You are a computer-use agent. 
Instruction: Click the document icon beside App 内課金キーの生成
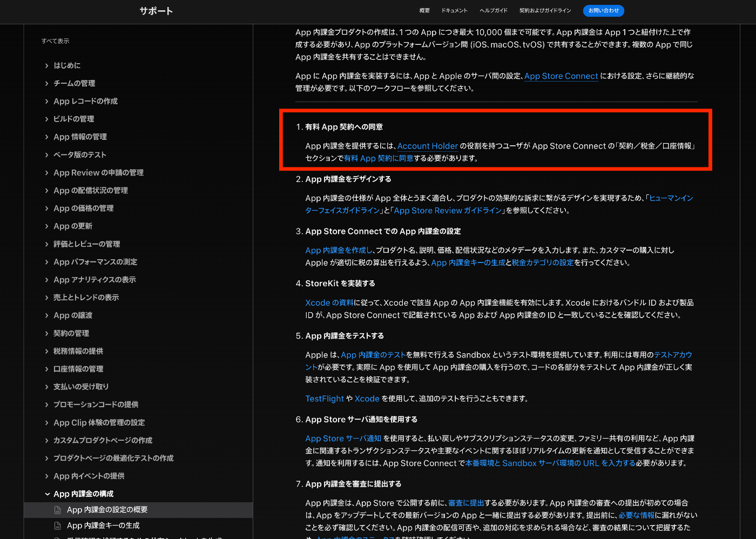[57, 525]
